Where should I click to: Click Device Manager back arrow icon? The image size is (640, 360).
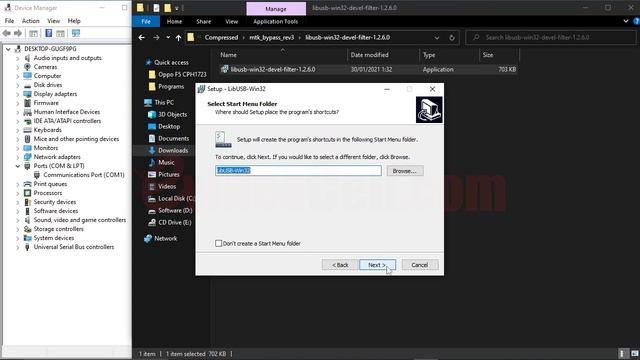[7, 33]
